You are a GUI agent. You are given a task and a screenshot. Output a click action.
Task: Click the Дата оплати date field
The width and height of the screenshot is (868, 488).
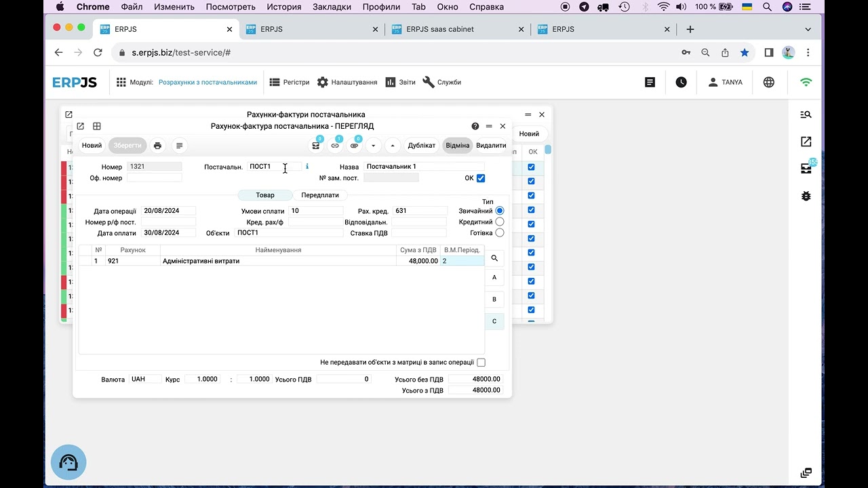coord(168,232)
